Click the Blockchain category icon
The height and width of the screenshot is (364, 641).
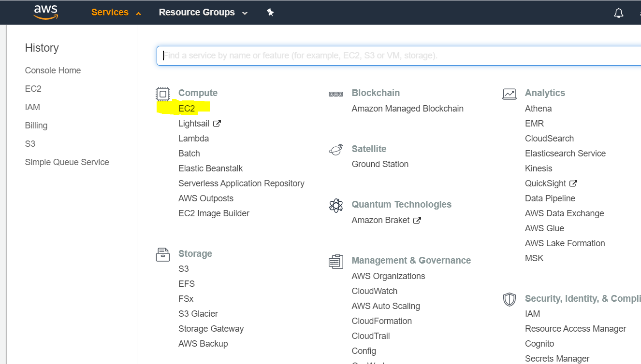tap(336, 94)
